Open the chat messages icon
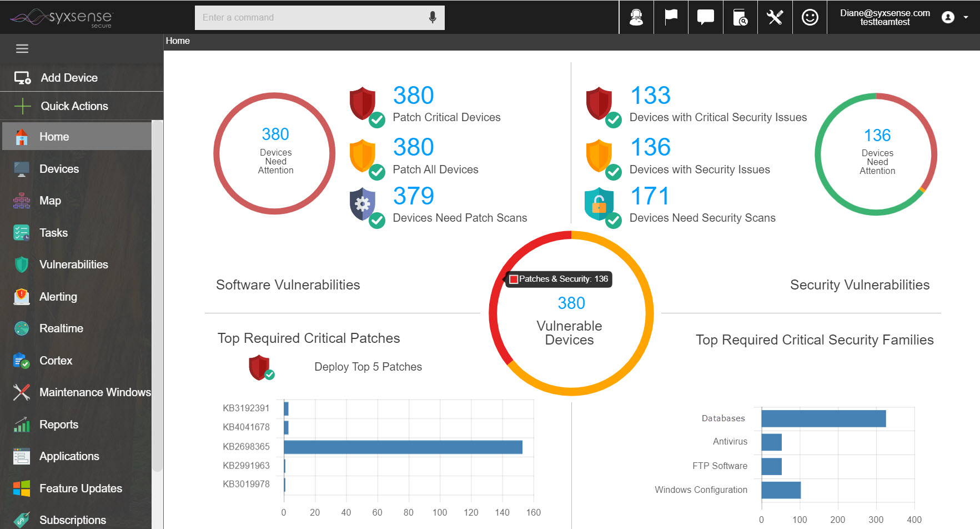This screenshot has width=980, height=529. 705,17
